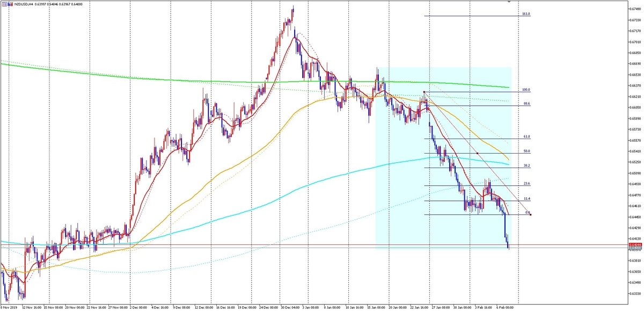Click the 38.2 Fibonacci level label

click(x=526, y=165)
